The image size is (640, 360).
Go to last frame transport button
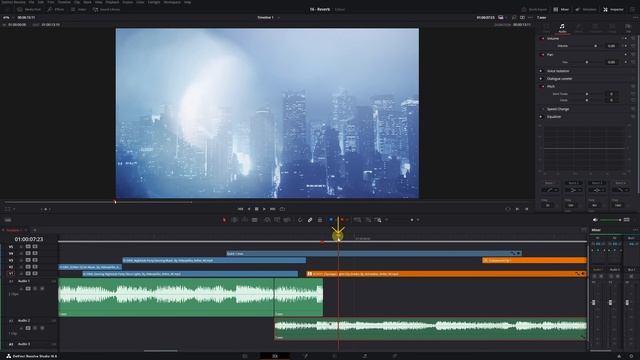[x=273, y=209]
